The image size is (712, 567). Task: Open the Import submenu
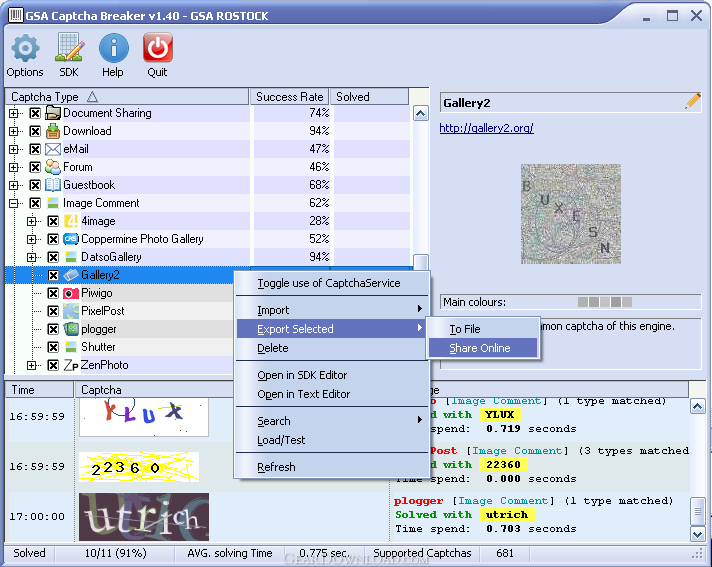tap(331, 310)
